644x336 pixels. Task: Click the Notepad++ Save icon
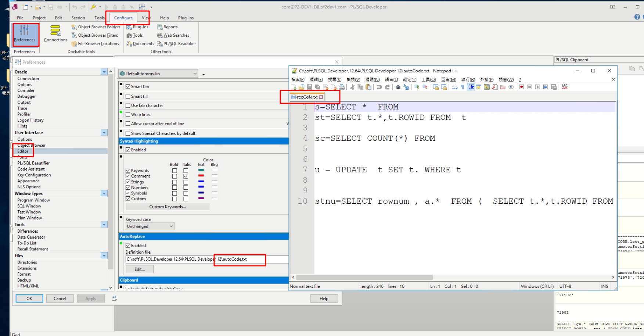[x=309, y=87]
